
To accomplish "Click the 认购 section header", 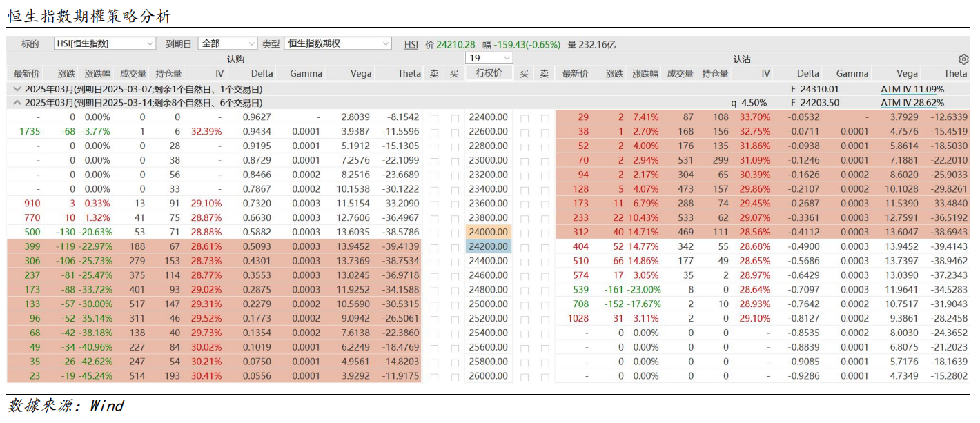I will tap(235, 59).
